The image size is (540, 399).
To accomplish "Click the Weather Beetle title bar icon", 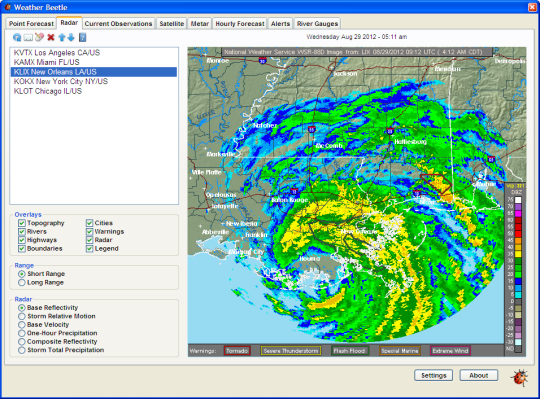I will (x=8, y=7).
